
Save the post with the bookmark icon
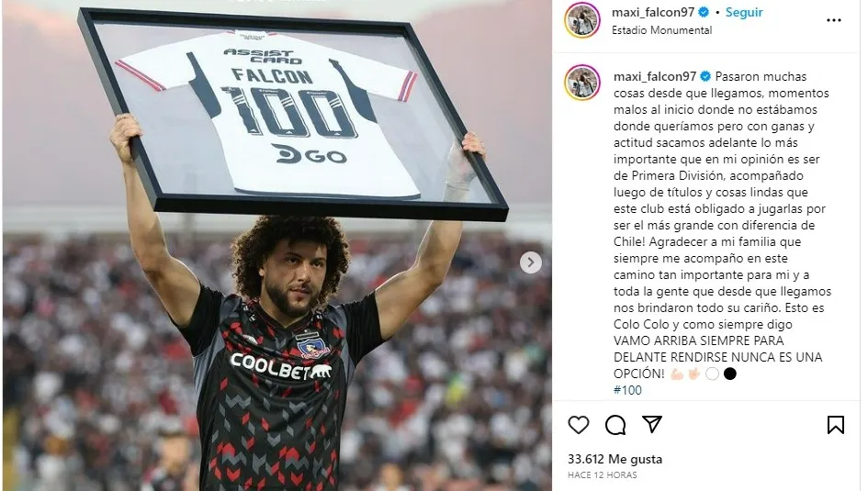pos(835,425)
